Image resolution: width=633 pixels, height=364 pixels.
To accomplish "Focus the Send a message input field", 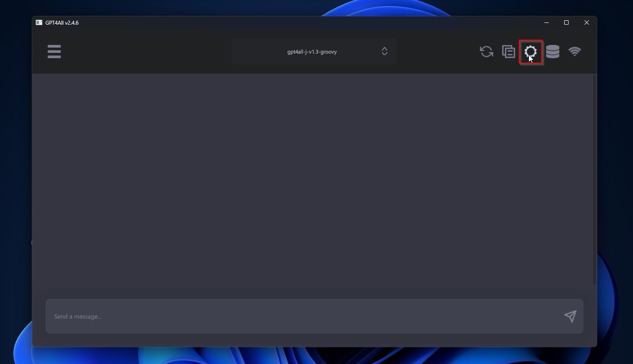I will [x=265, y=316].
